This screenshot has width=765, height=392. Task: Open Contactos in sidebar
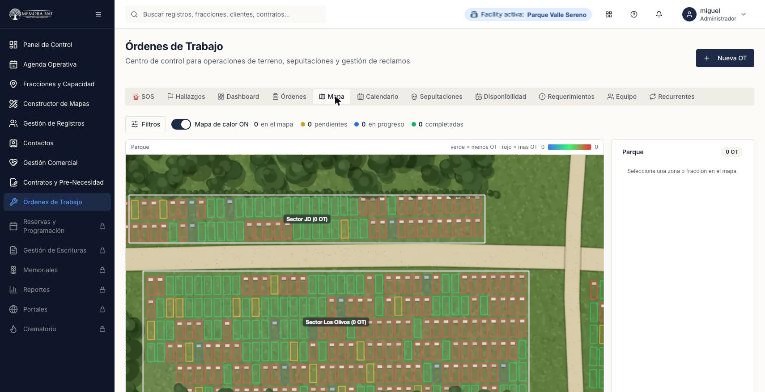pos(57,143)
